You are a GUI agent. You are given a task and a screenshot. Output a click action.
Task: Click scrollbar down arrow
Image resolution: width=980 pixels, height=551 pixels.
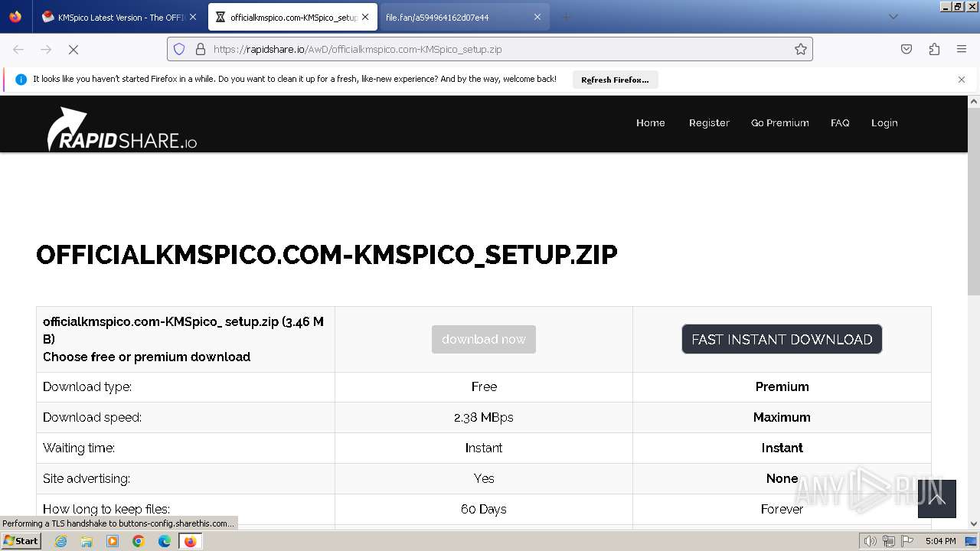[x=974, y=524]
